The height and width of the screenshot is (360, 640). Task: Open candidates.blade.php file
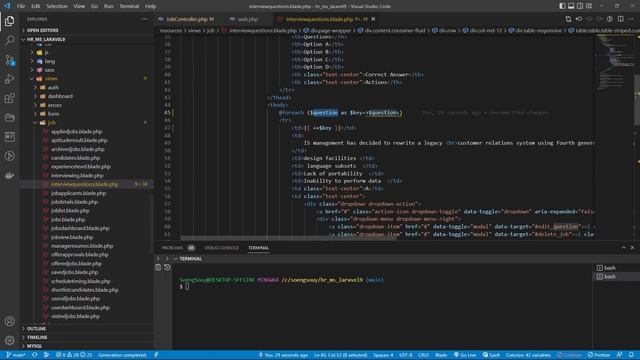[x=76, y=158]
